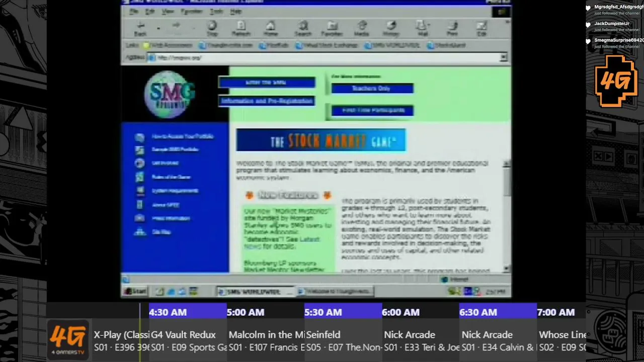
Task: Open the second Links bar shortcut
Action: (x=225, y=45)
